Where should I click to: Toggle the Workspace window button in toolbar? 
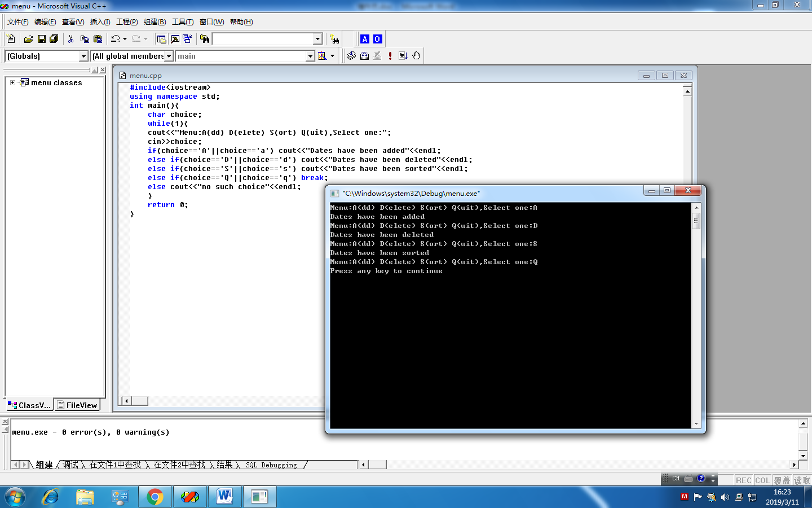pyautogui.click(x=161, y=39)
